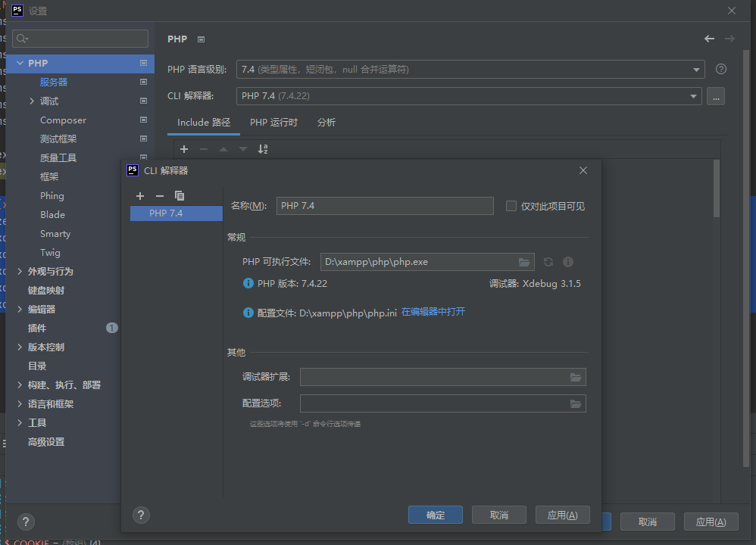
Task: Remove selected interpreter with minus icon
Action: coord(160,195)
